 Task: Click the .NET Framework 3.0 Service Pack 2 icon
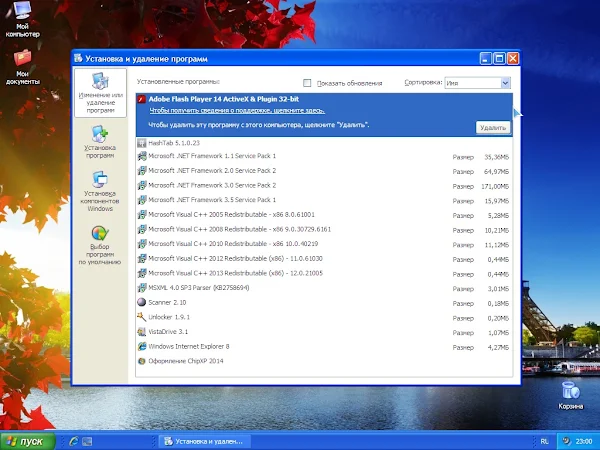click(x=142, y=185)
